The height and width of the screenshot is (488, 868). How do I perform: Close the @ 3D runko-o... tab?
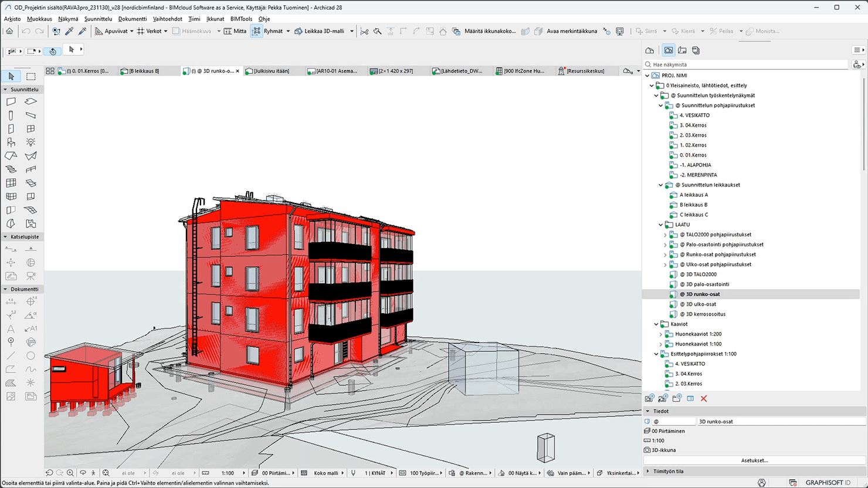pyautogui.click(x=238, y=71)
